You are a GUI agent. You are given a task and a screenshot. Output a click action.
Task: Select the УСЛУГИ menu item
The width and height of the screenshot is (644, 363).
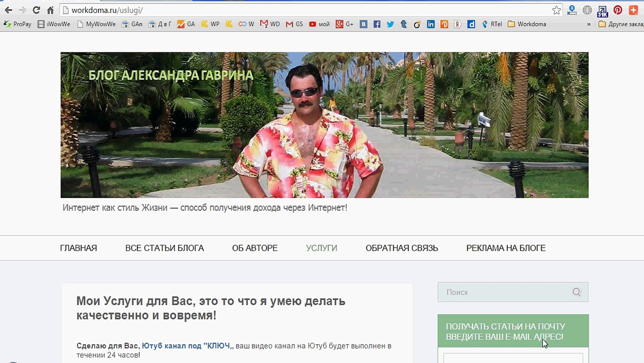pos(321,248)
